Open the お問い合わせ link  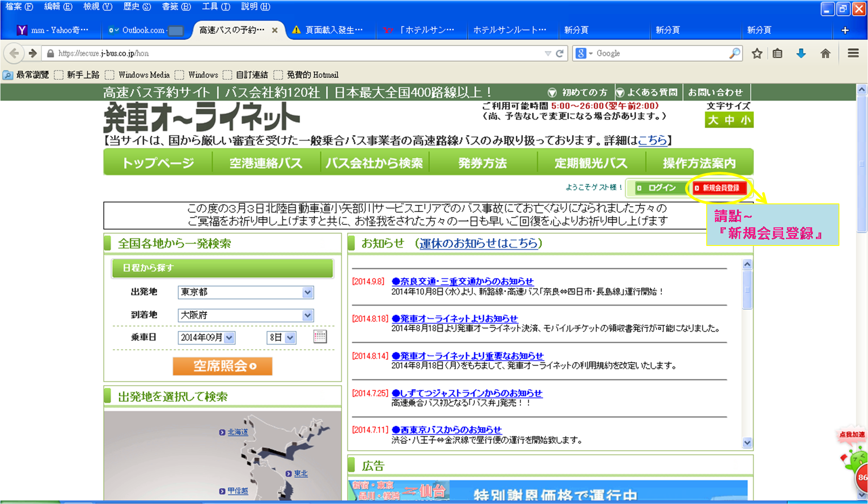(x=715, y=92)
